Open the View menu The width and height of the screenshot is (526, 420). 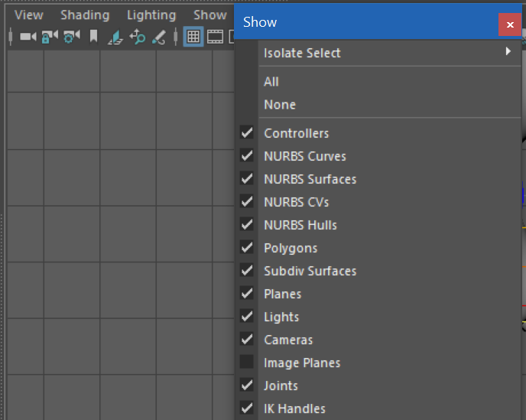coord(29,15)
